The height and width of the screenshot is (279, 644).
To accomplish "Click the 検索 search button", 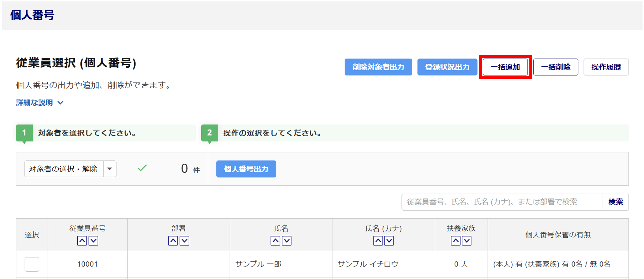I will pyautogui.click(x=615, y=202).
